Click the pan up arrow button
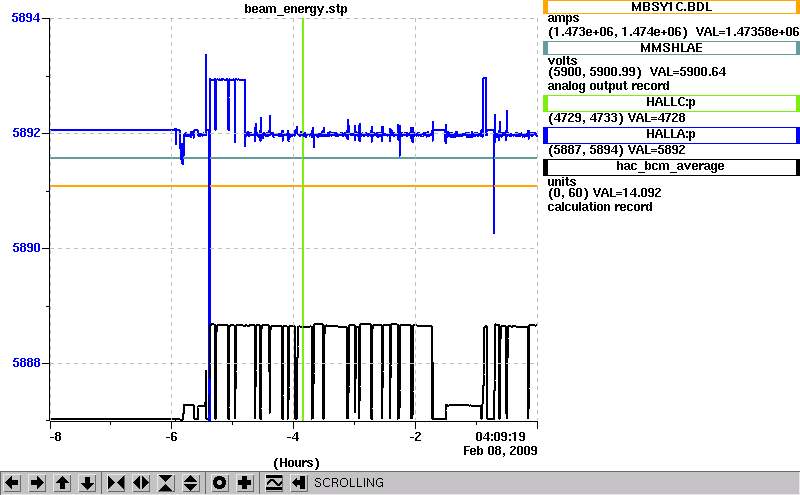 pos(62,483)
